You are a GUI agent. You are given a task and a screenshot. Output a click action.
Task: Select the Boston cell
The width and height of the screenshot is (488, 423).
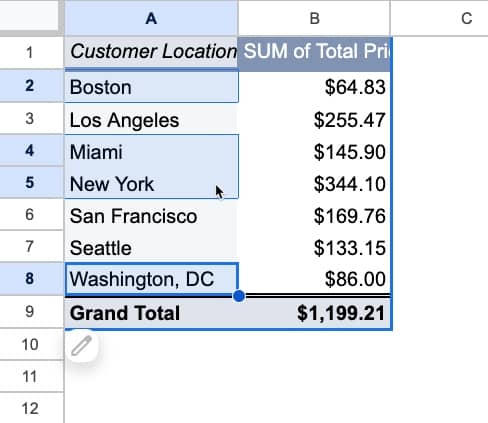pos(151,87)
